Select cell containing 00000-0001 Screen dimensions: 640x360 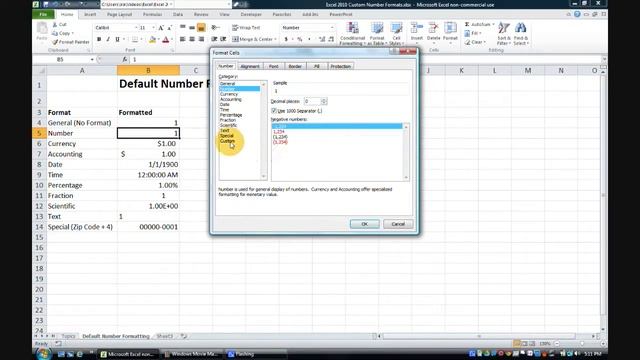pyautogui.click(x=149, y=227)
